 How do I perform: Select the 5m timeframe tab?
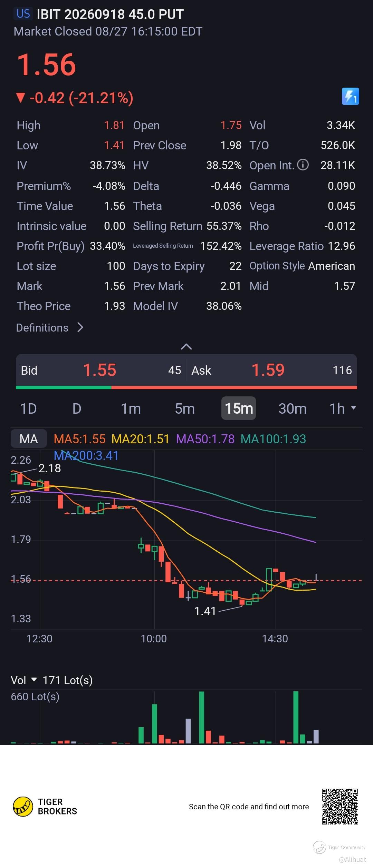[185, 408]
